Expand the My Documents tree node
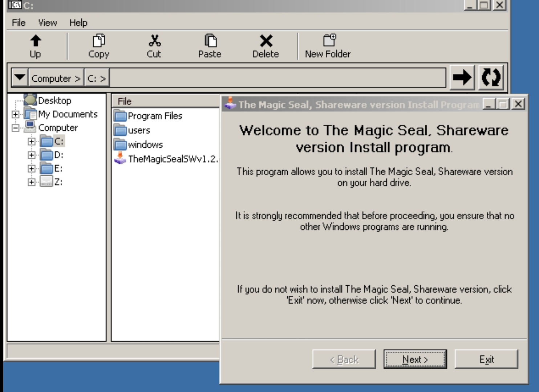Screen dimensions: 539x392 click(x=15, y=114)
